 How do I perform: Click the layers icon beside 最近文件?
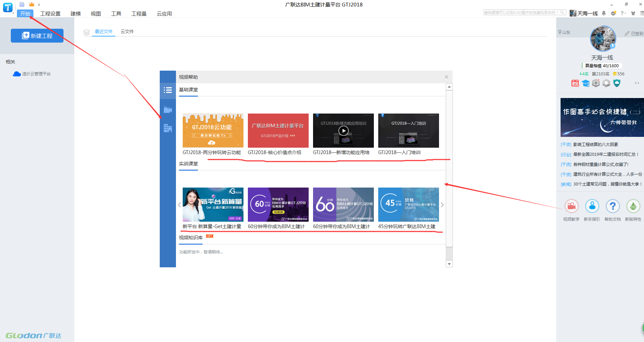(87, 32)
